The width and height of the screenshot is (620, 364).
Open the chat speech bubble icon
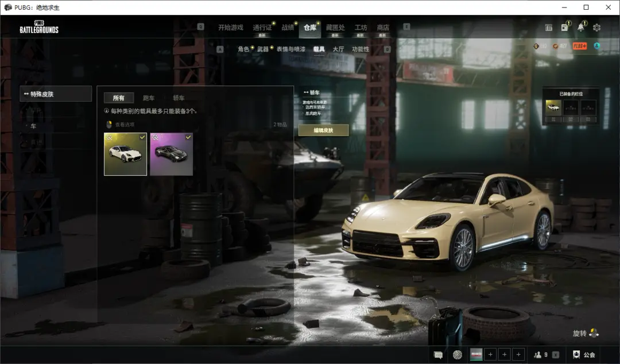coord(438,354)
